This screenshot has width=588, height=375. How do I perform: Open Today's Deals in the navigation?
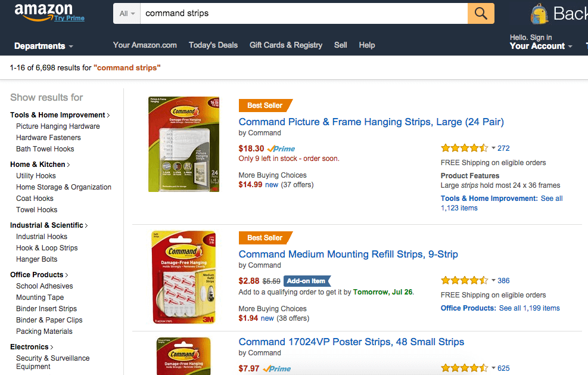pos(213,45)
